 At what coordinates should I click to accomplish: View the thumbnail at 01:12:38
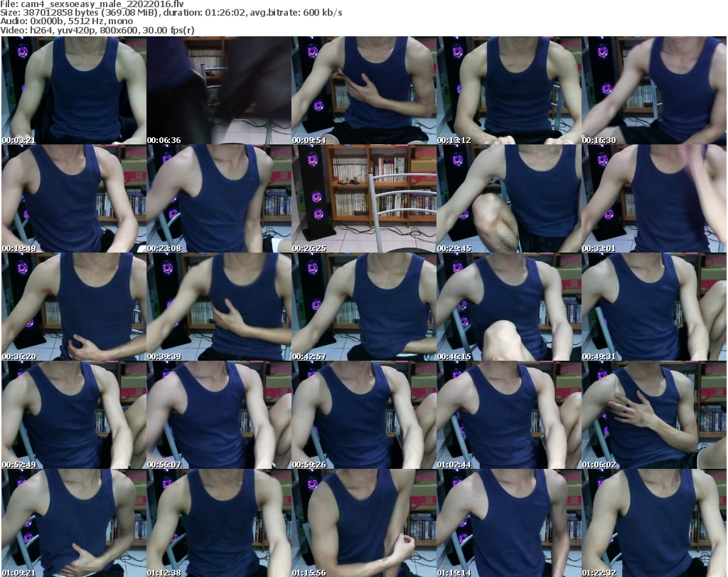coord(219,523)
